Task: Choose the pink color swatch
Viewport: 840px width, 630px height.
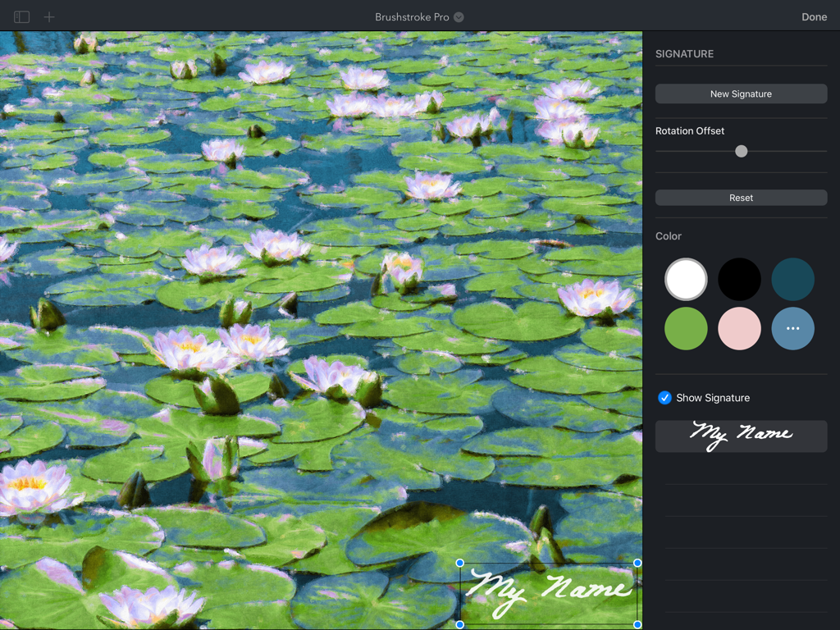Action: pos(739,328)
